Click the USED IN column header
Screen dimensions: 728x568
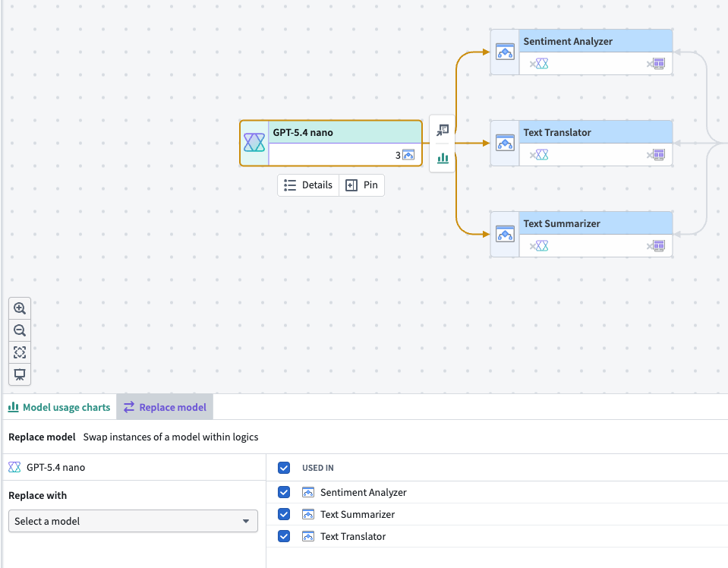pos(317,468)
